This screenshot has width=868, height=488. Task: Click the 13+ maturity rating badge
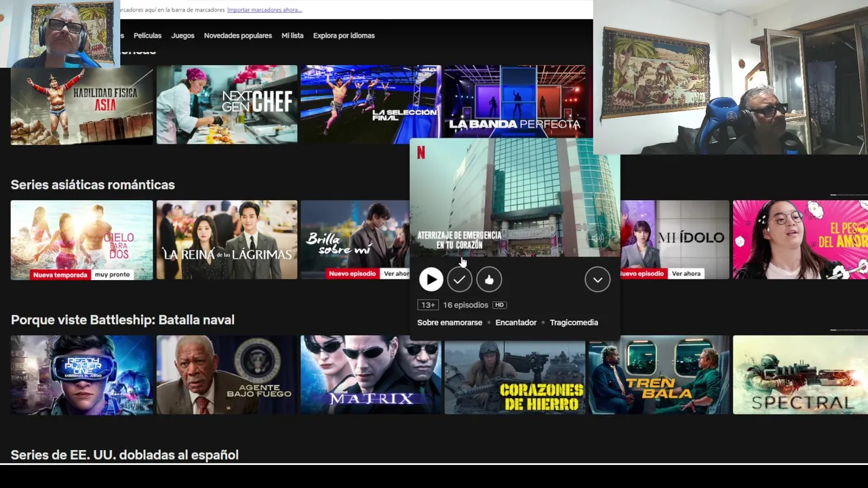point(428,305)
